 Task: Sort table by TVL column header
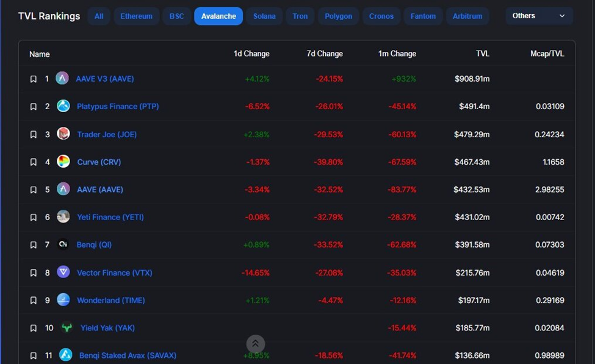pos(482,54)
